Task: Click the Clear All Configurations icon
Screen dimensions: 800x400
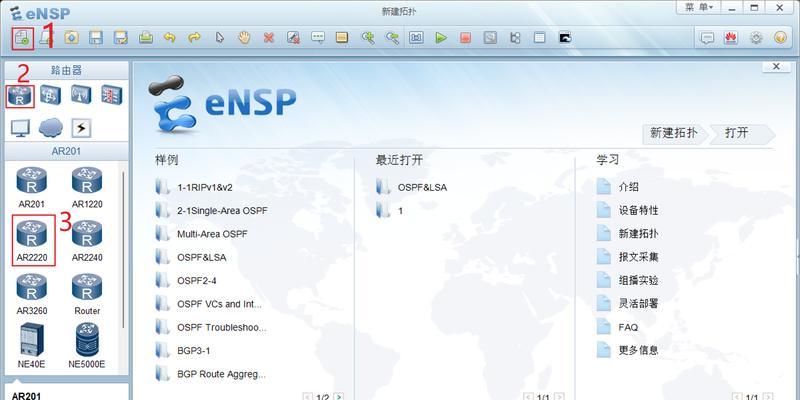Action: [x=293, y=38]
